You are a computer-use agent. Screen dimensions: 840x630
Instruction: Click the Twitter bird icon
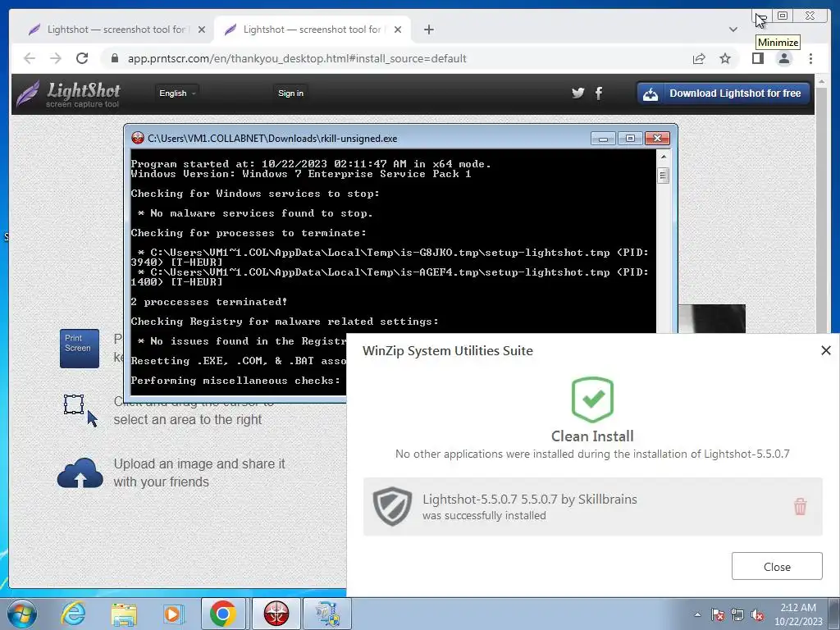point(577,94)
